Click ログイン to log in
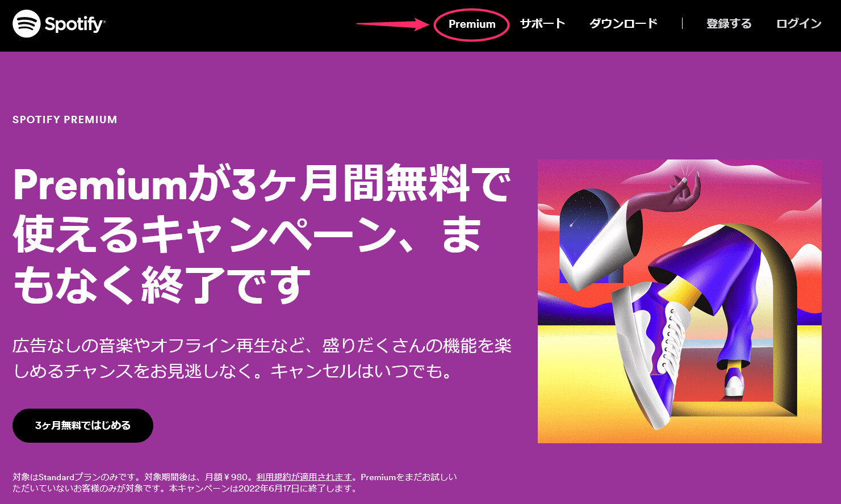841x504 pixels. pyautogui.click(x=798, y=24)
